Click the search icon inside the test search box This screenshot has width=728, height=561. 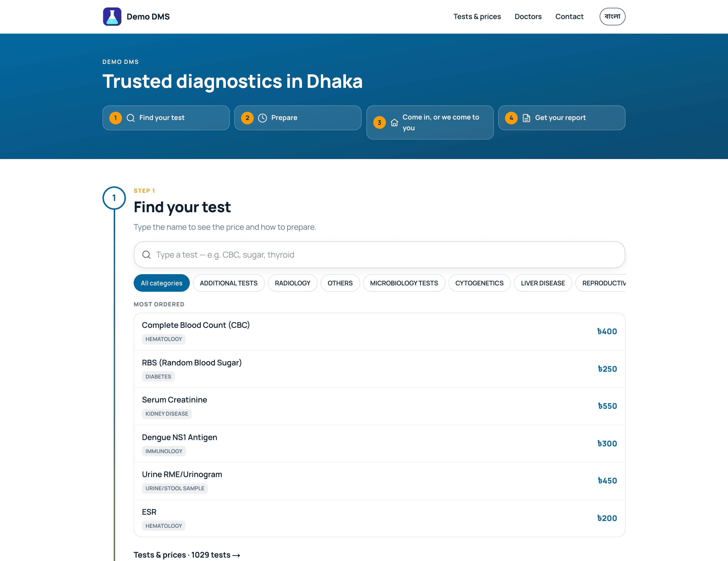tap(146, 255)
